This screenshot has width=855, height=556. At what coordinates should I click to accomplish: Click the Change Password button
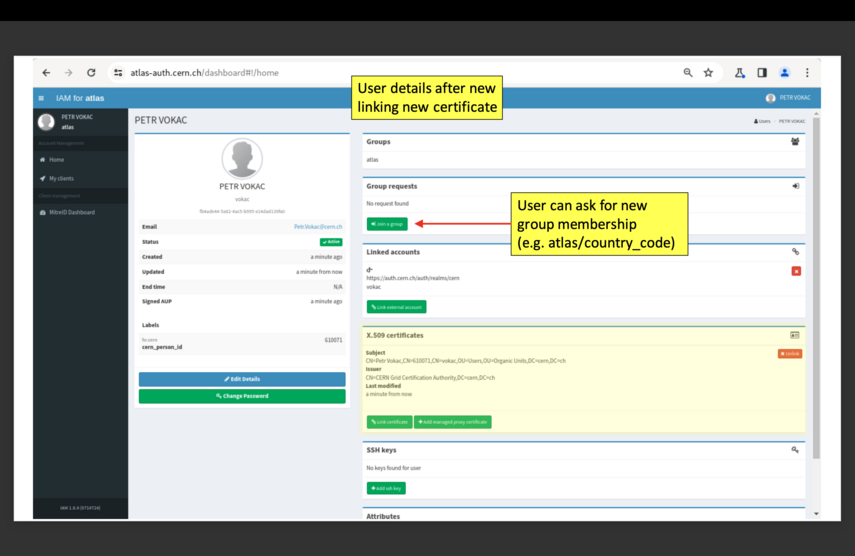242,396
